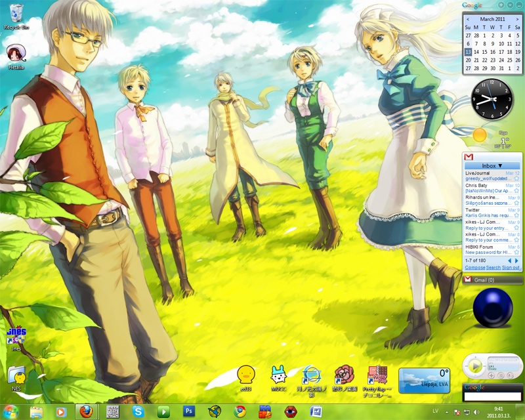Image resolution: width=525 pixels, height=420 pixels.
Task: Click the March 2011 calendar title
Action: (x=492, y=20)
